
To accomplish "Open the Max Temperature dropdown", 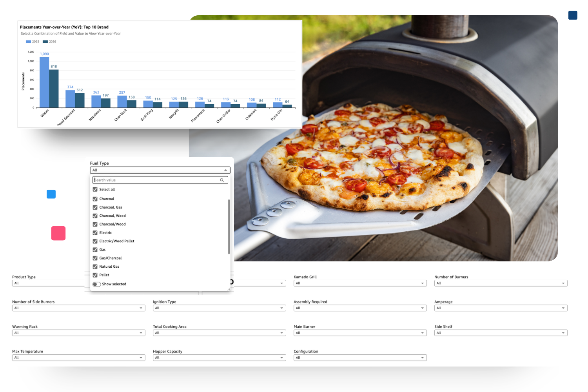I will [x=142, y=358].
